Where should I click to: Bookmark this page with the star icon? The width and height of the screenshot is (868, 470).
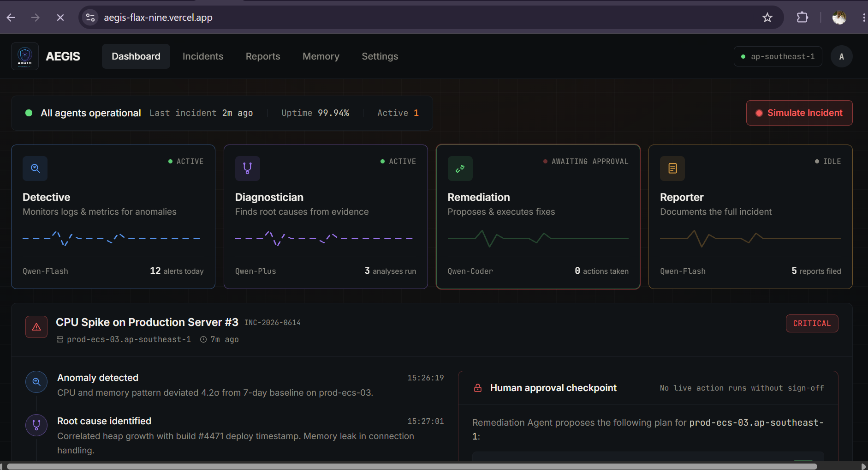tap(767, 18)
